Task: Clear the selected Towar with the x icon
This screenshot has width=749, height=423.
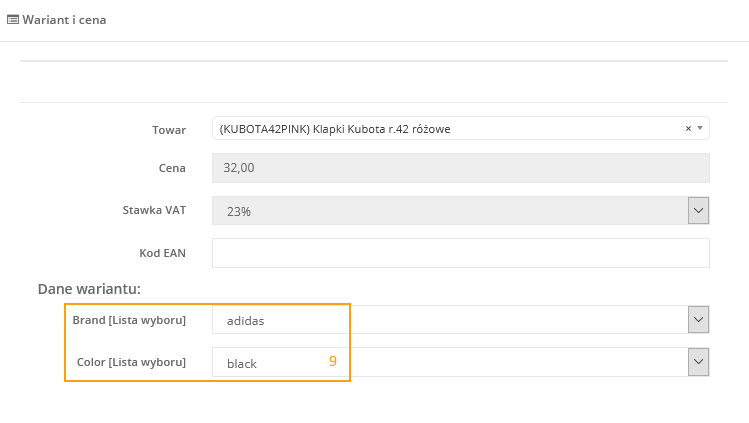Action: point(688,128)
